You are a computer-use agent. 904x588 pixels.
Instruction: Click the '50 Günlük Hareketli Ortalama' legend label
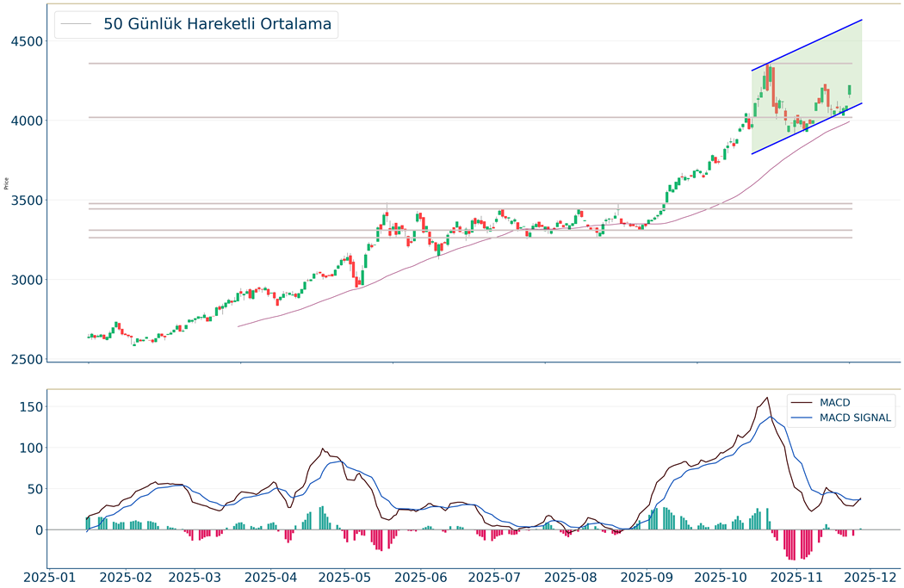(217, 24)
